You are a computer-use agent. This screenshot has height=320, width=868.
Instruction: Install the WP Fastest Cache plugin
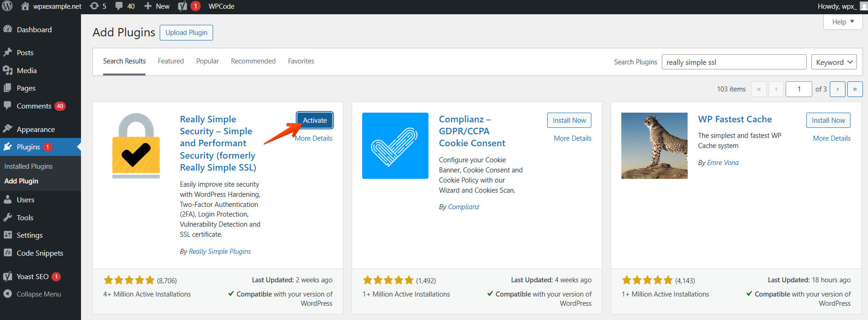(828, 120)
